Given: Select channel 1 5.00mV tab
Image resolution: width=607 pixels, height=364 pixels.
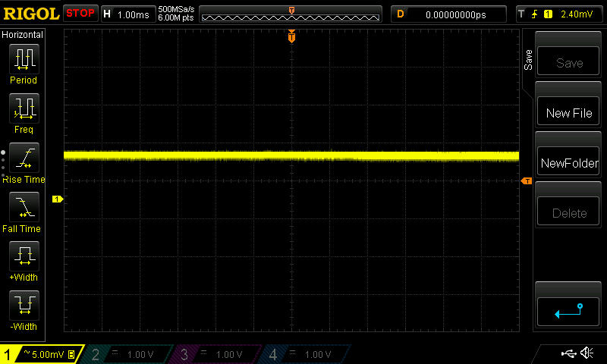Looking at the screenshot, I should coord(42,354).
